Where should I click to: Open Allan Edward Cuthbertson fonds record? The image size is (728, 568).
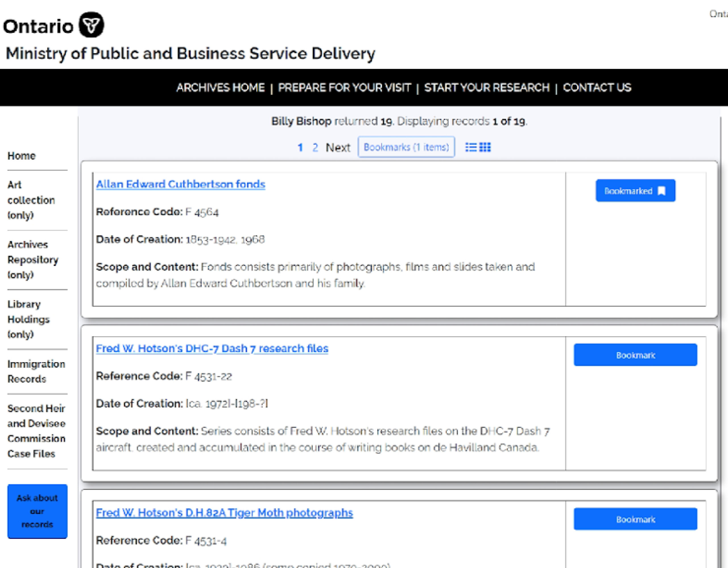click(181, 184)
